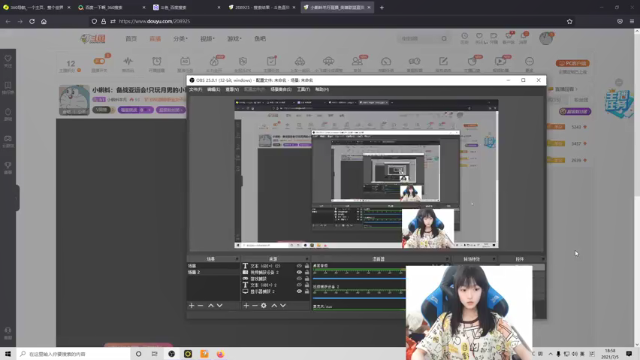Select 场景 2 in the scenes list
The width and height of the screenshot is (640, 360).
click(x=213, y=272)
